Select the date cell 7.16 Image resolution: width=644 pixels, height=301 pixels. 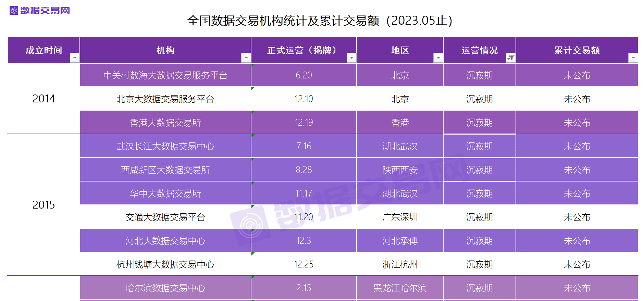[304, 146]
